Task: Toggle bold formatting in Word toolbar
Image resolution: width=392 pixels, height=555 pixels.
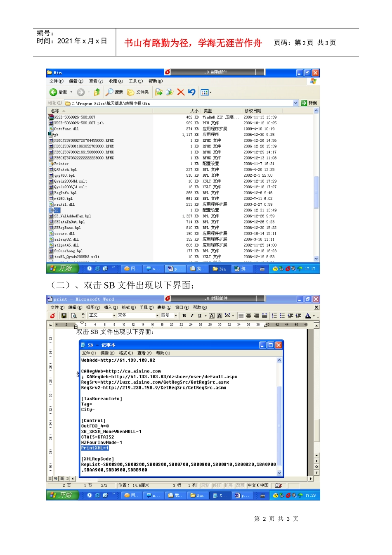Action: coord(184,316)
